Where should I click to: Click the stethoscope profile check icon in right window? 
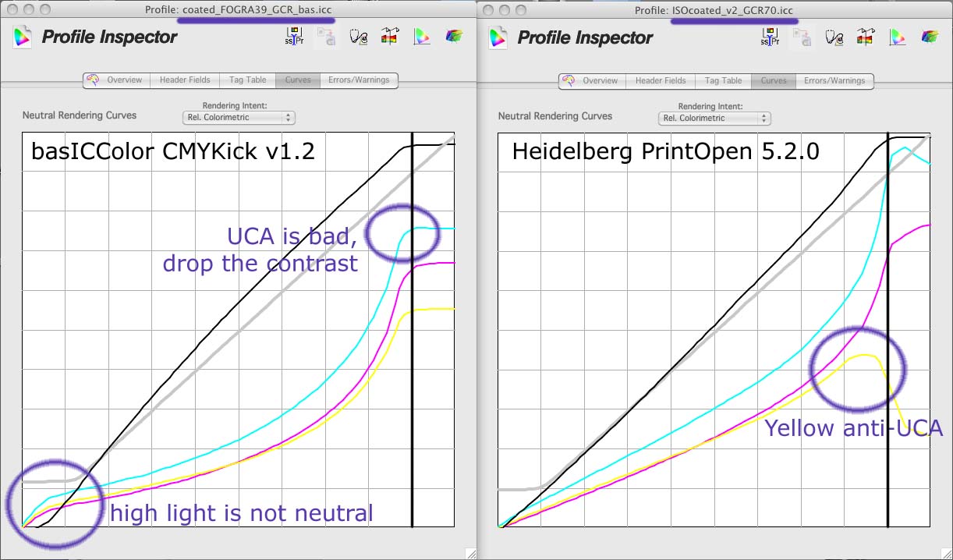coord(834,37)
